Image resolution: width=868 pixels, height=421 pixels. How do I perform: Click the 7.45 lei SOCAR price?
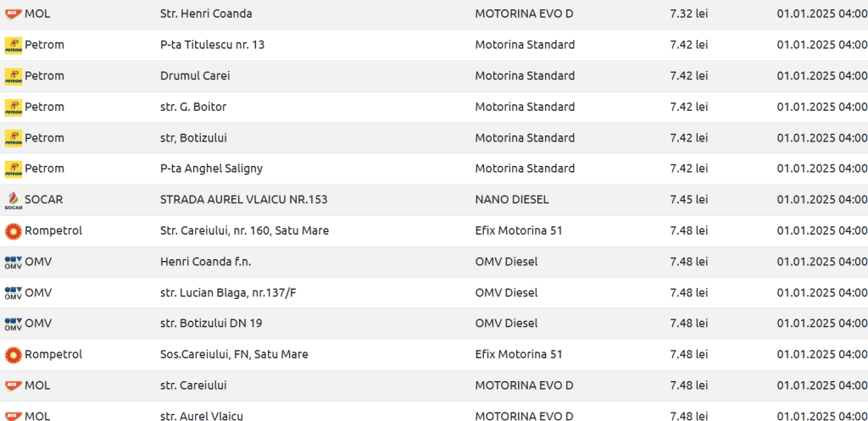click(688, 200)
